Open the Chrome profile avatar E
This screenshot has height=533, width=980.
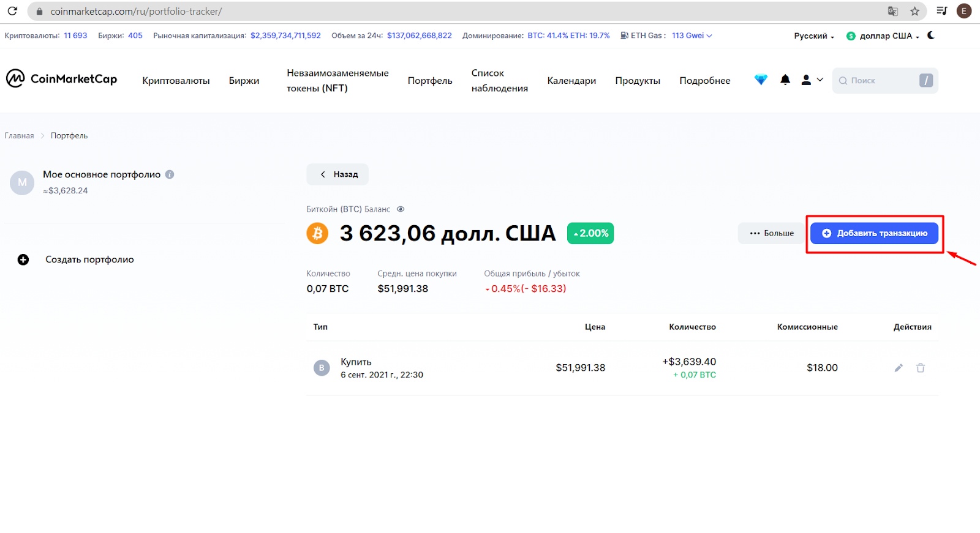tap(964, 11)
